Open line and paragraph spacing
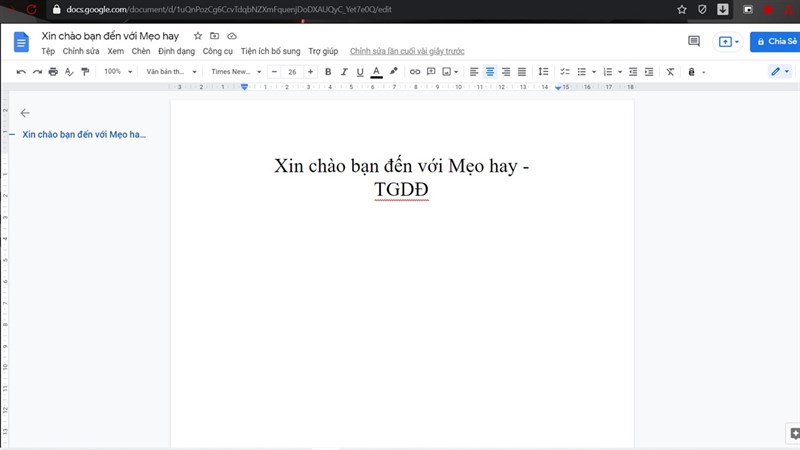Image resolution: width=800 pixels, height=450 pixels. pyautogui.click(x=543, y=72)
